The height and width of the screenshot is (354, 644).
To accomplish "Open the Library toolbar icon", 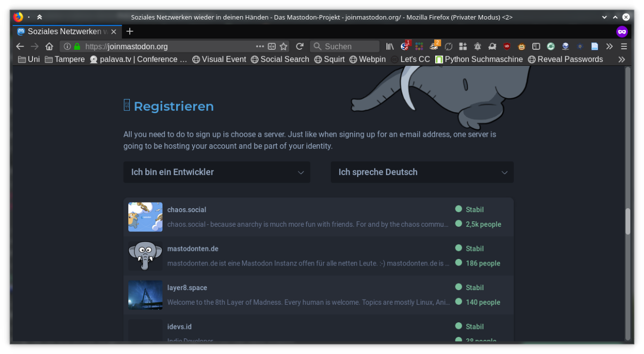I will coord(390,46).
